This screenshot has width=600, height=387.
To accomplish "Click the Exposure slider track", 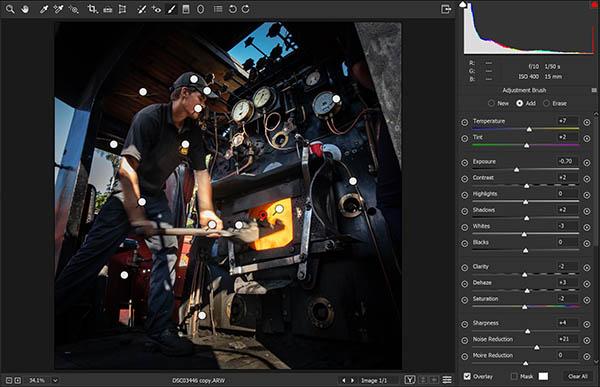I will point(525,169).
